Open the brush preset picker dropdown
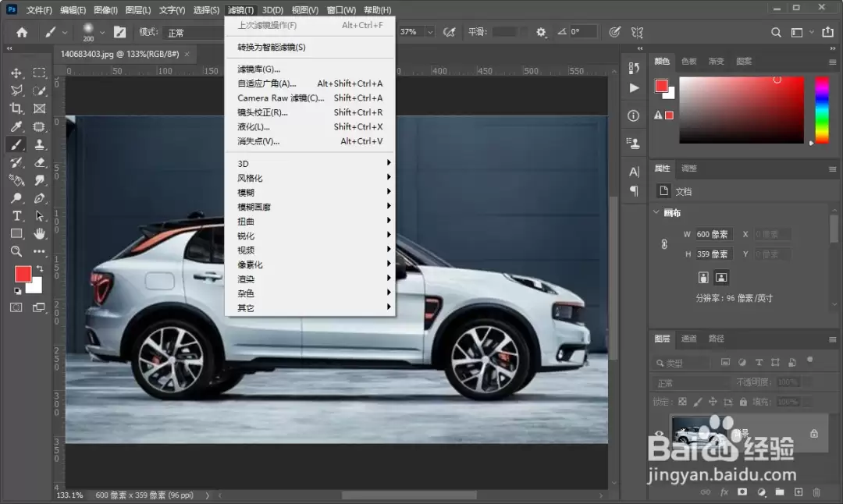Screen dimensions: 843x504 102,32
